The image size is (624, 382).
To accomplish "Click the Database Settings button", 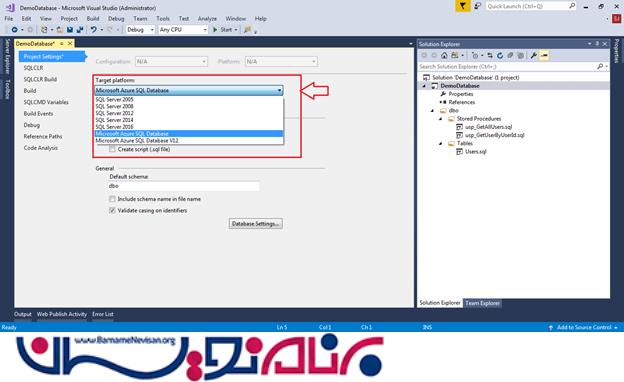I will [x=255, y=224].
